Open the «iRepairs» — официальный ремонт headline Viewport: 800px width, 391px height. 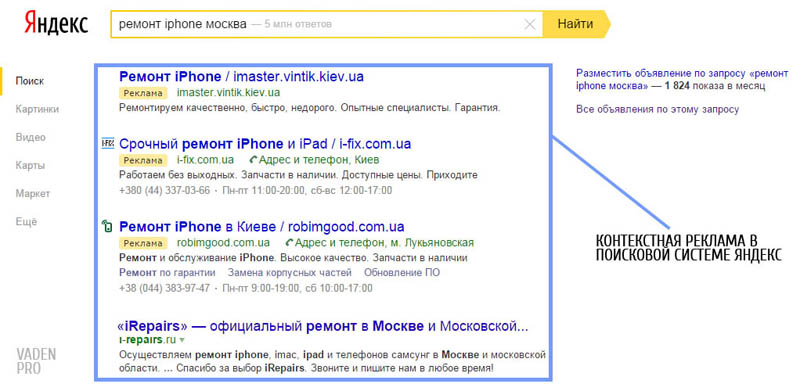322,326
